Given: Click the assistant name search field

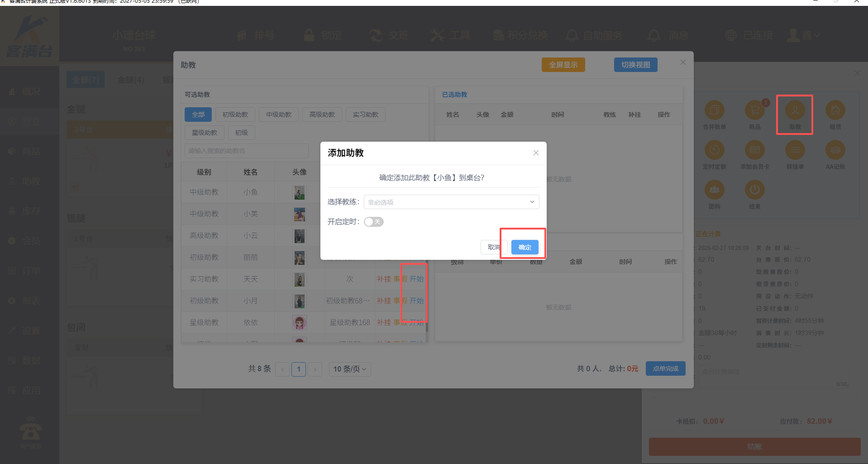Looking at the screenshot, I should coord(247,151).
